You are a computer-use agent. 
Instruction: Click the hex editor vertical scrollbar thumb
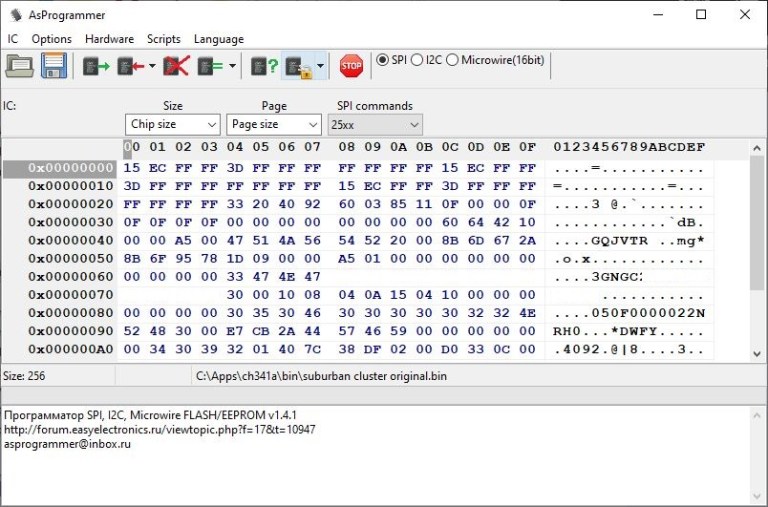757,223
